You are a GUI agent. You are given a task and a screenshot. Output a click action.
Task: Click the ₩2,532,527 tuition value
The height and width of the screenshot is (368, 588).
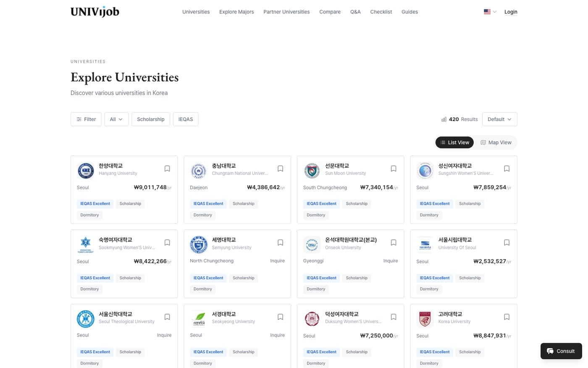pos(492,261)
